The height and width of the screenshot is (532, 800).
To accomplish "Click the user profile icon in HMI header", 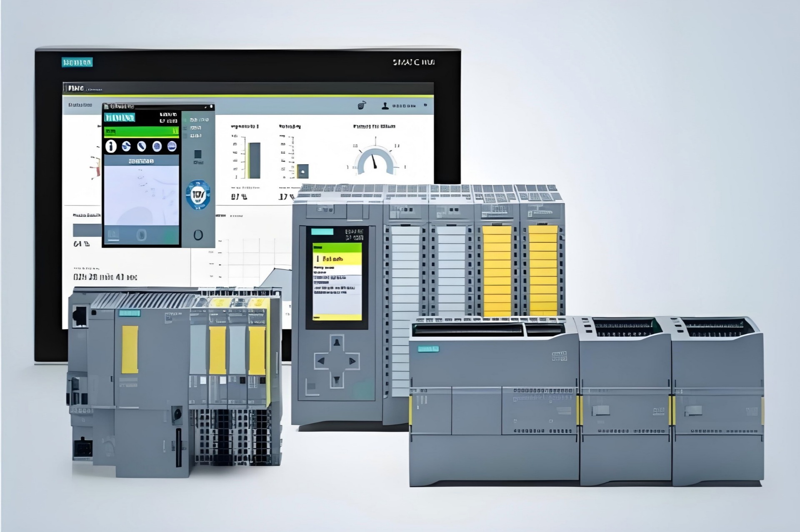I will pyautogui.click(x=385, y=106).
